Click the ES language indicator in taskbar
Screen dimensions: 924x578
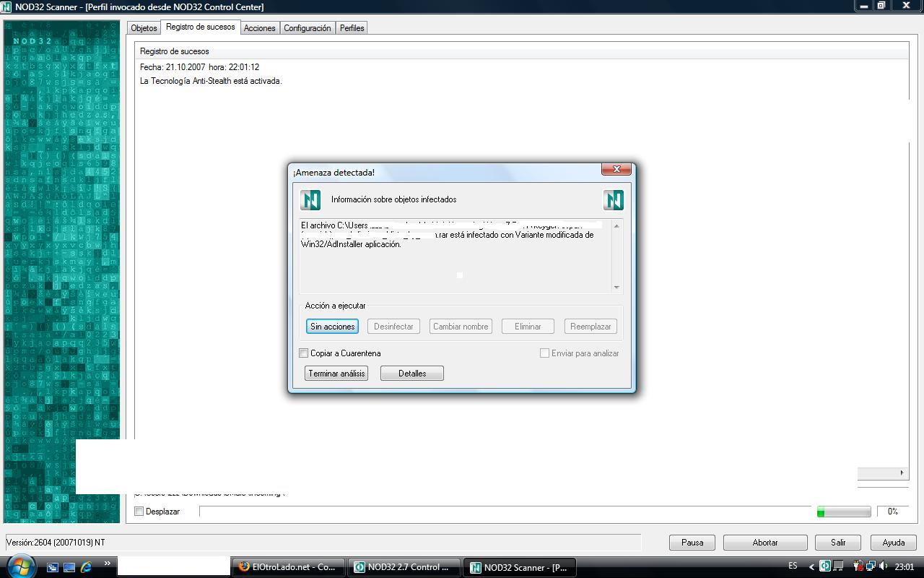pos(793,566)
